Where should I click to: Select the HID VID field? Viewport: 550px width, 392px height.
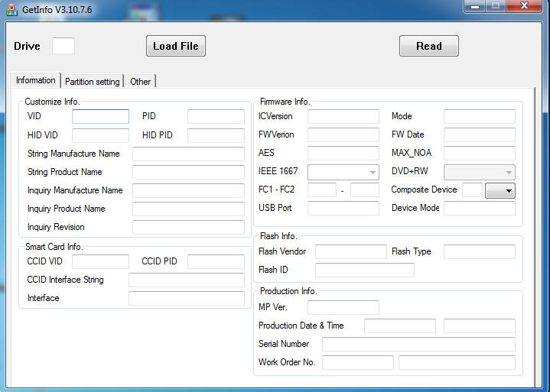pos(100,135)
